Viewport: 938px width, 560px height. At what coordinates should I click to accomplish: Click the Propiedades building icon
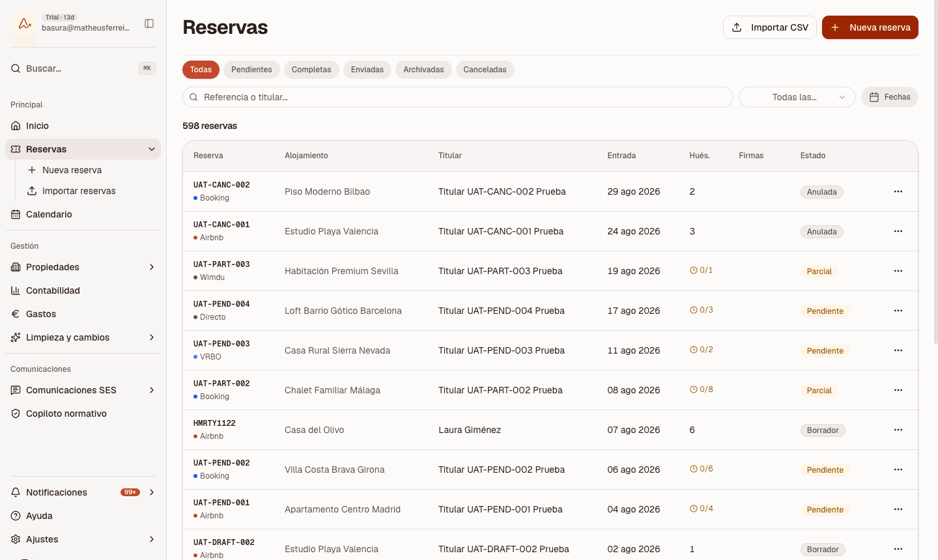pyautogui.click(x=16, y=267)
